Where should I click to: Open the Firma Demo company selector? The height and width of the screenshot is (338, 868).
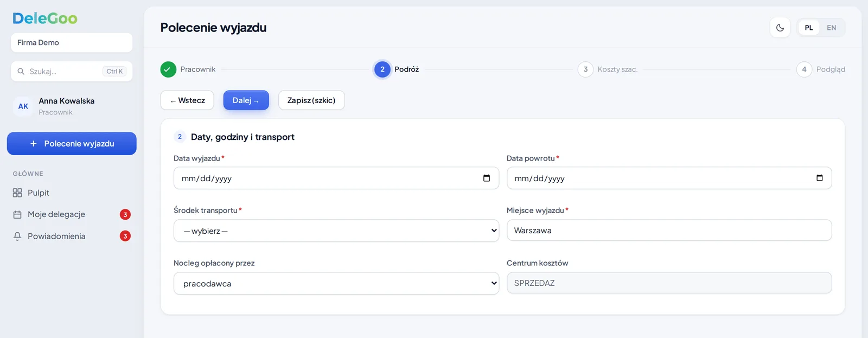coord(72,42)
